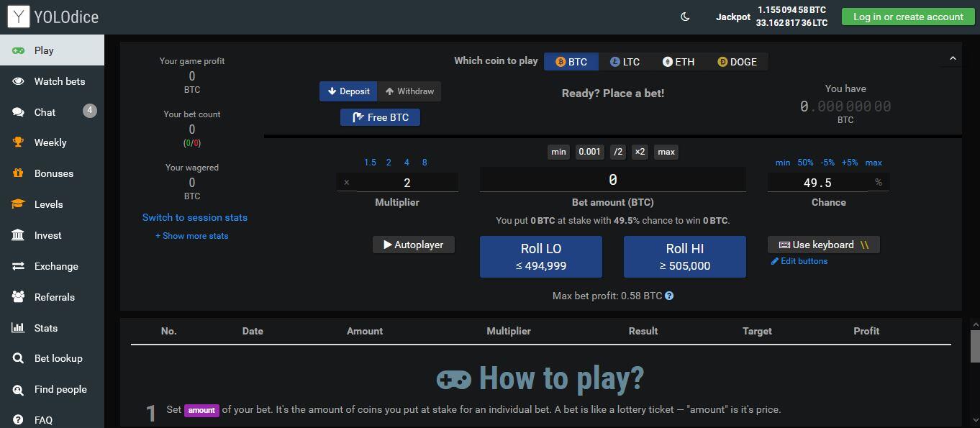Set bet amount to max
This screenshot has height=428, width=980.
tap(666, 152)
